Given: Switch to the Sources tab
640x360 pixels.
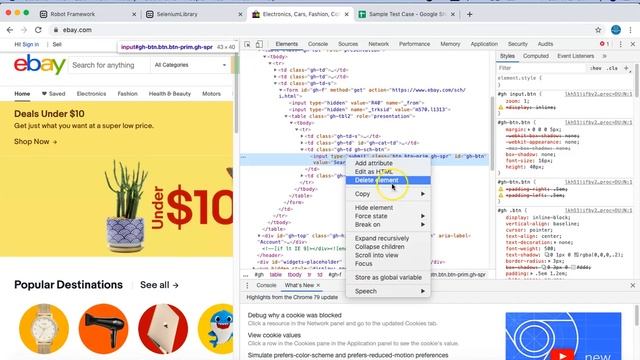Looking at the screenshot, I should 348,44.
